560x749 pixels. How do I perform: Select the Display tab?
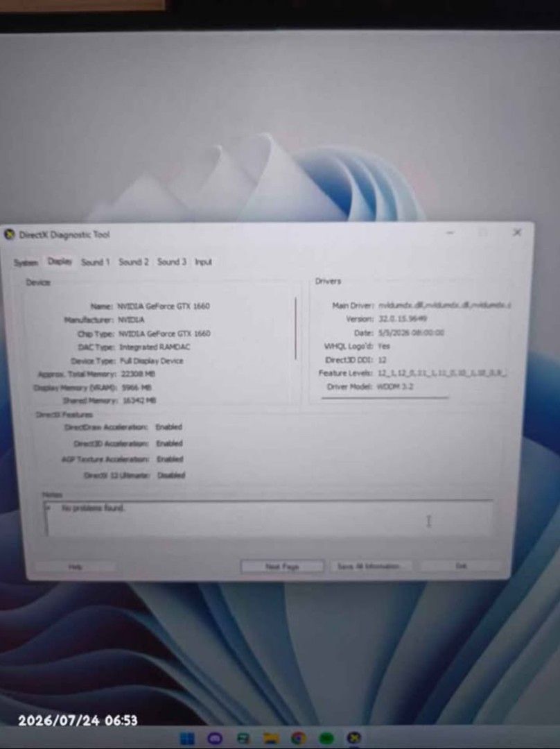[x=60, y=261]
